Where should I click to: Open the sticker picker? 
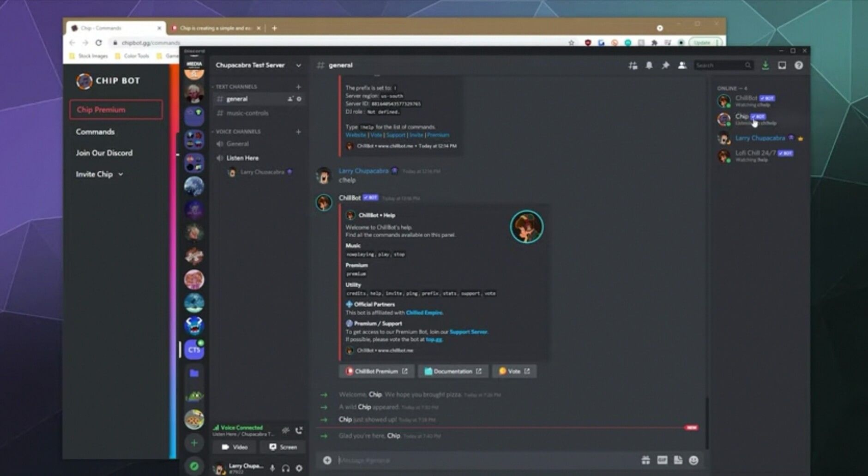(x=678, y=460)
